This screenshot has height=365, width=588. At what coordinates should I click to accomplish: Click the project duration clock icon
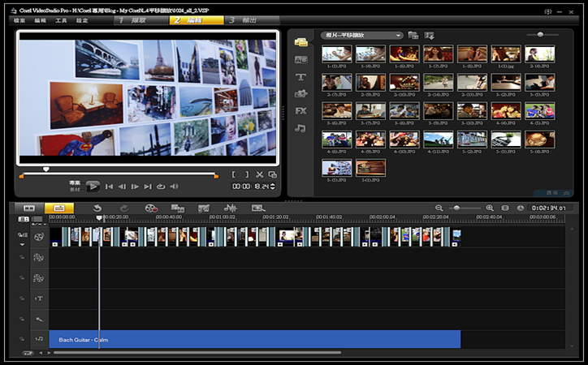pyautogui.click(x=520, y=208)
